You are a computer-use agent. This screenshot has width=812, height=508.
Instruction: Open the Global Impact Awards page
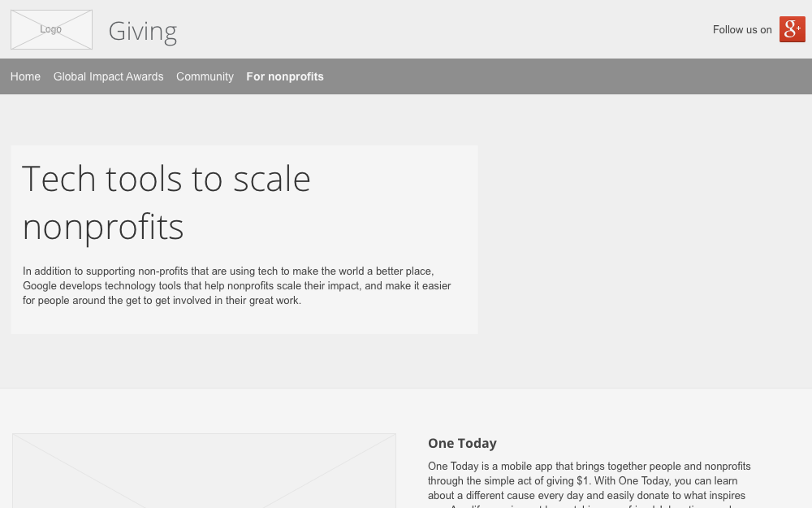pos(108,76)
